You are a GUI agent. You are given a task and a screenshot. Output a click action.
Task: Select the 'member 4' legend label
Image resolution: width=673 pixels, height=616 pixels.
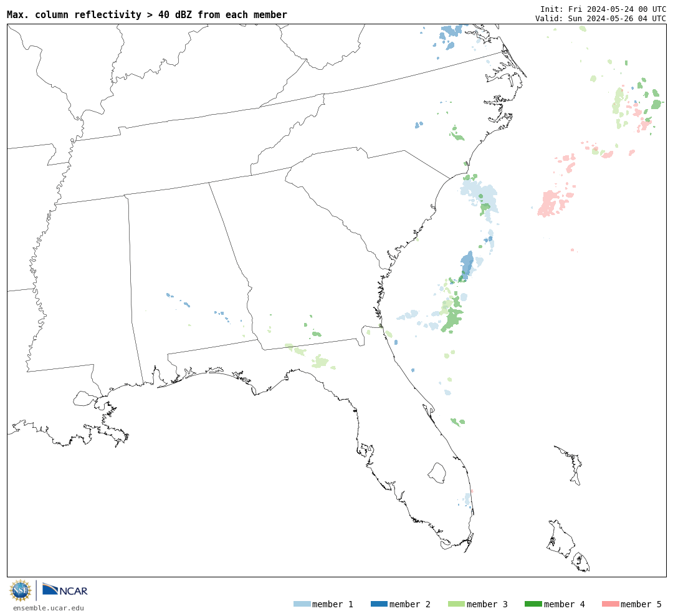pos(564,604)
